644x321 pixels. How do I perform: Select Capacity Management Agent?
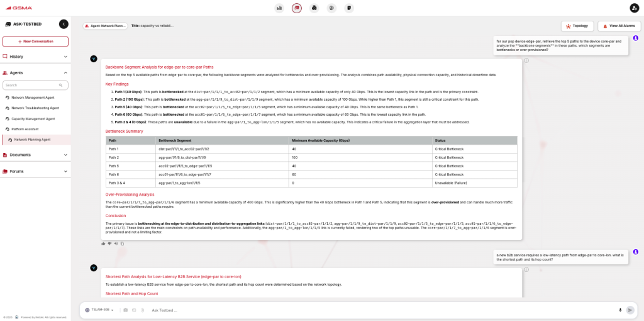point(33,119)
